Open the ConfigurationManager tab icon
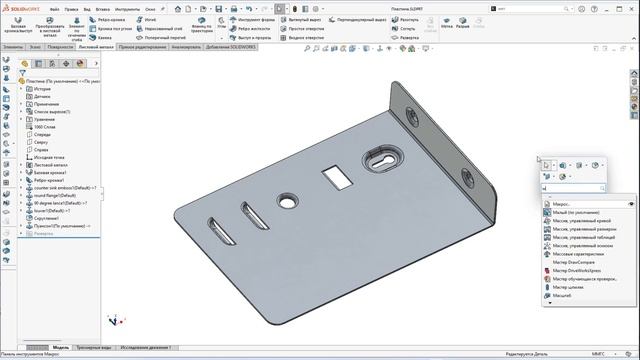 coord(52,63)
